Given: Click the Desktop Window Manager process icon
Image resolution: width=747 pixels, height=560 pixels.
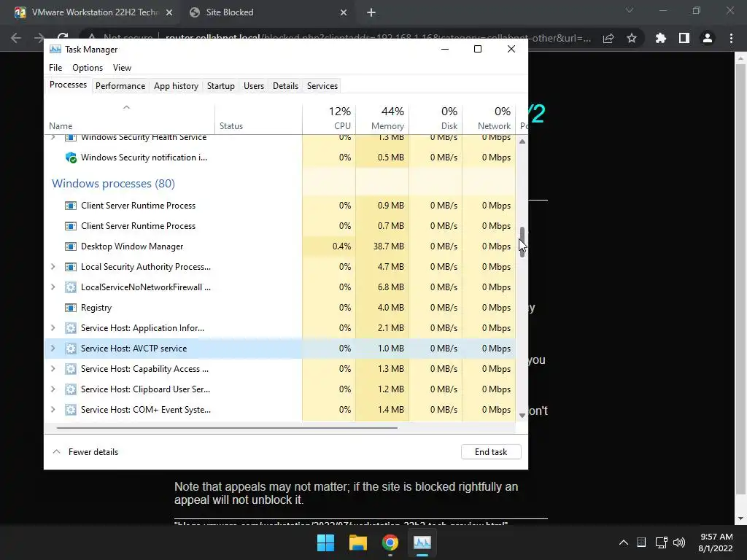Looking at the screenshot, I should pyautogui.click(x=71, y=246).
